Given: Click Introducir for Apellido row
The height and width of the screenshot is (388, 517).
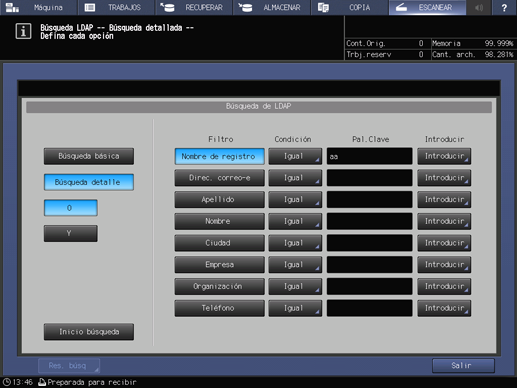Looking at the screenshot, I should (444, 200).
